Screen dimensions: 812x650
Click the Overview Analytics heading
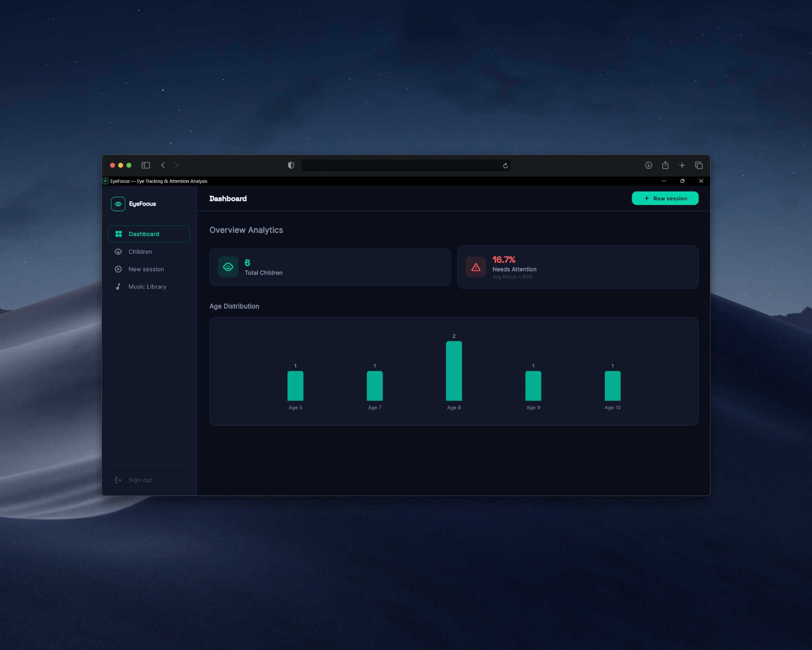click(246, 230)
